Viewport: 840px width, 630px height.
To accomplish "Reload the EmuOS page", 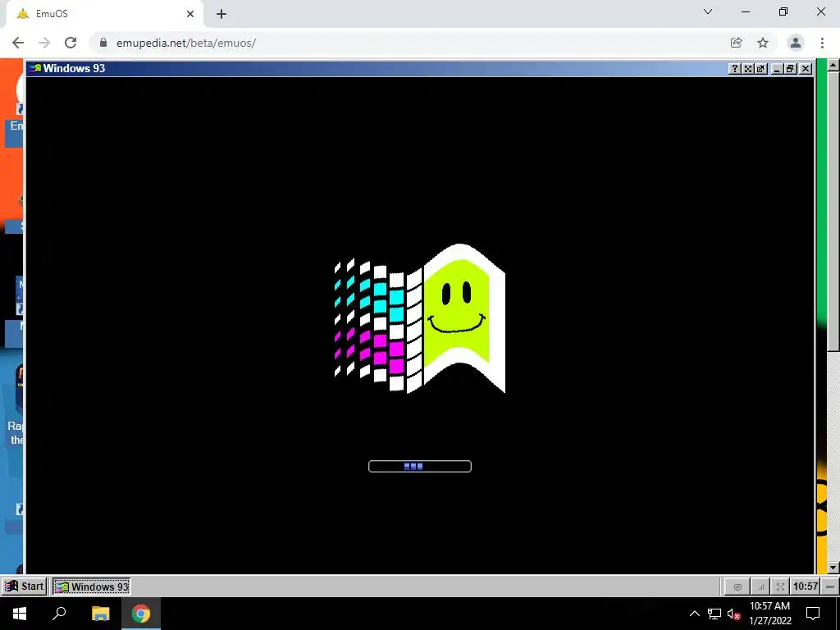I will (71, 43).
